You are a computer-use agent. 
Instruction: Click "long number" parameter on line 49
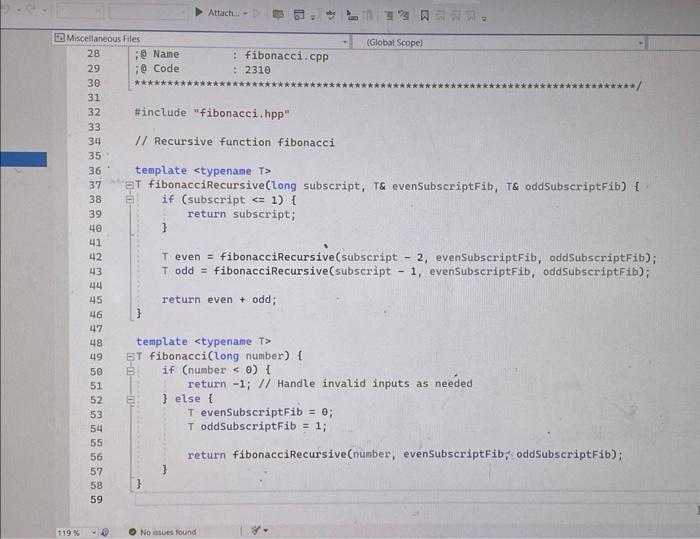point(248,356)
